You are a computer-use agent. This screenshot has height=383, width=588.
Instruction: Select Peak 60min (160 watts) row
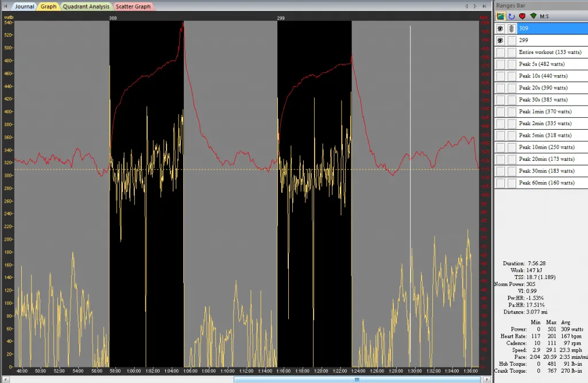pos(552,183)
